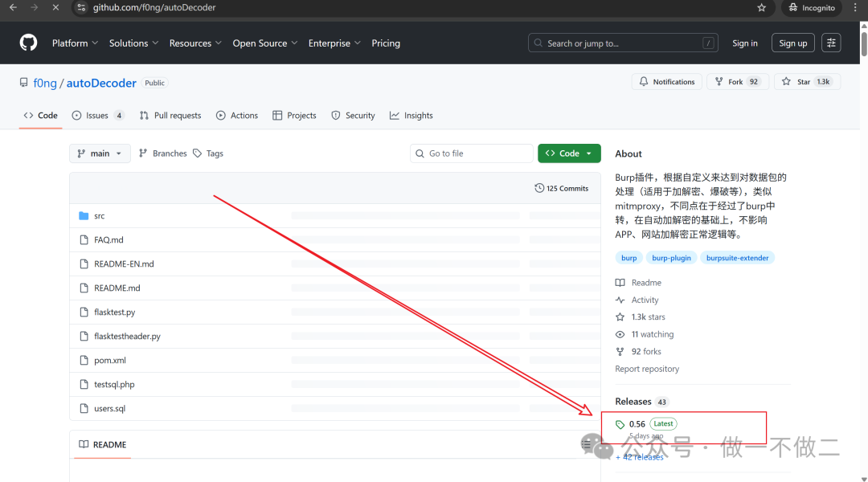Click the GitHub logo icon
868x482 pixels.
28,43
